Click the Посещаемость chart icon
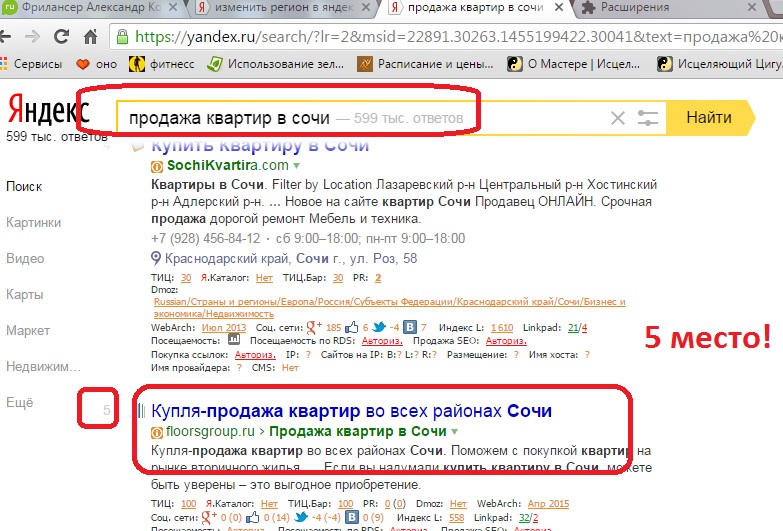 point(234,340)
